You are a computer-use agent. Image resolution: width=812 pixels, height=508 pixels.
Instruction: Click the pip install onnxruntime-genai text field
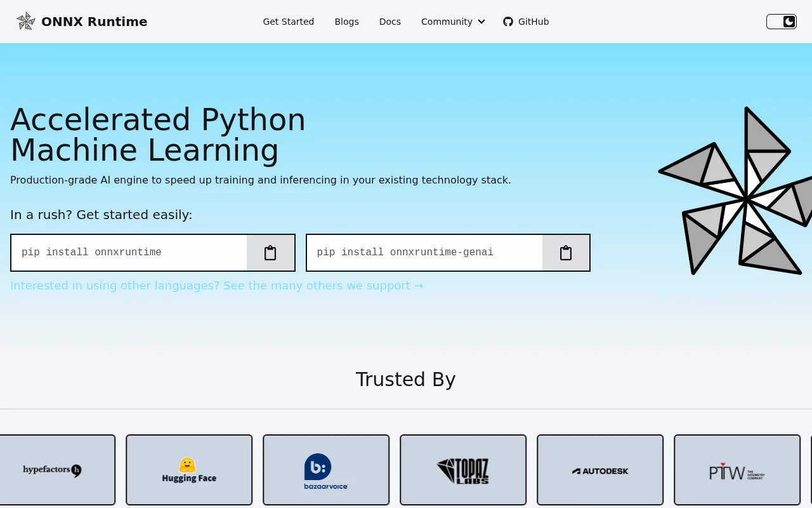[424, 253]
